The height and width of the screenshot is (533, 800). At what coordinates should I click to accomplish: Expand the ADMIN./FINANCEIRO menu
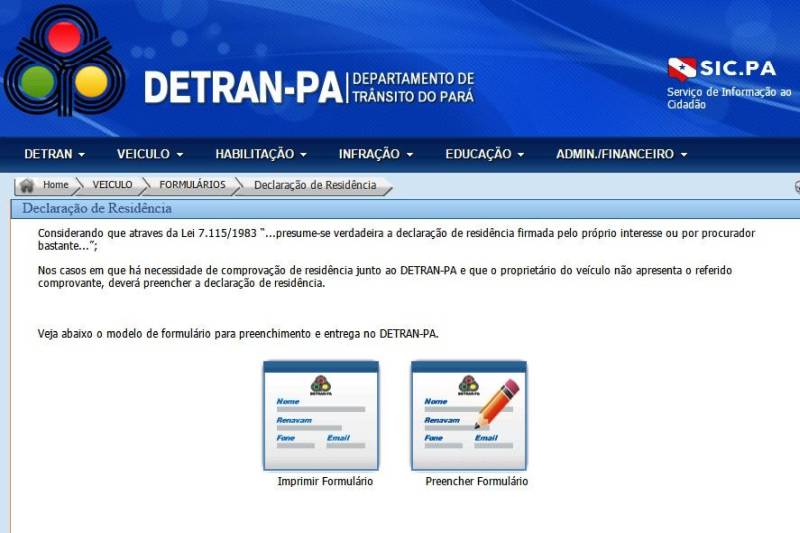click(x=621, y=154)
